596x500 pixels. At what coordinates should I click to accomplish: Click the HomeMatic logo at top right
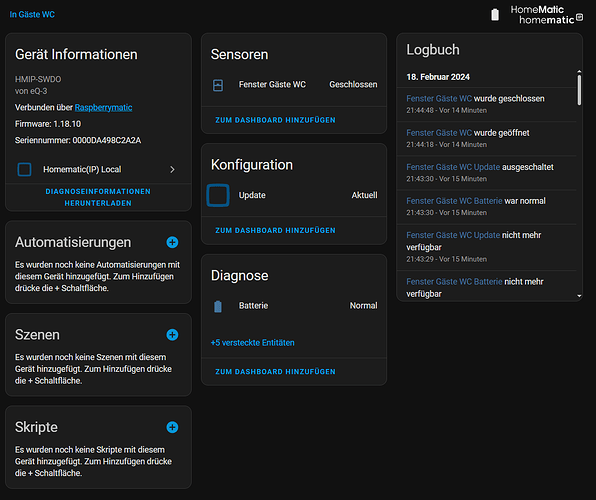pyautogui.click(x=546, y=15)
